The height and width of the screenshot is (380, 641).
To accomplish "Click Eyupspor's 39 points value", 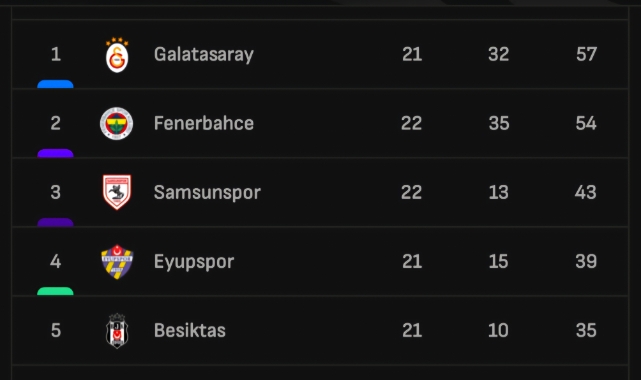I will click(x=586, y=262).
